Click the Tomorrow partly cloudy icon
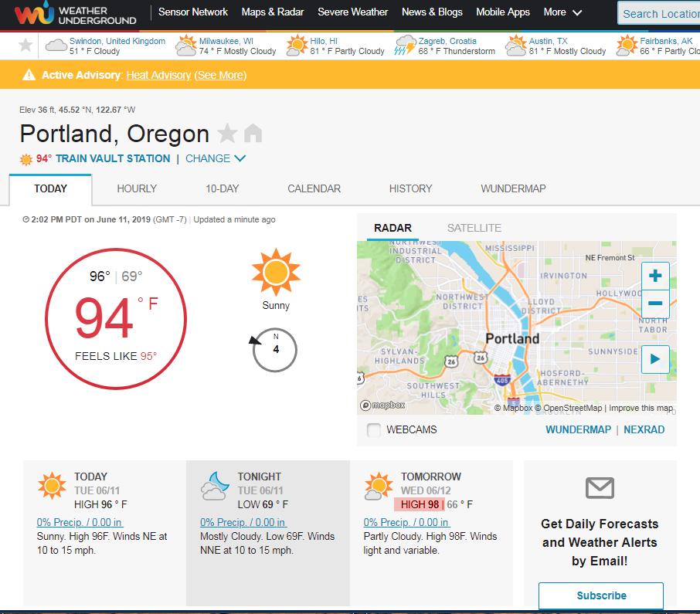The width and height of the screenshot is (700, 614). click(379, 486)
